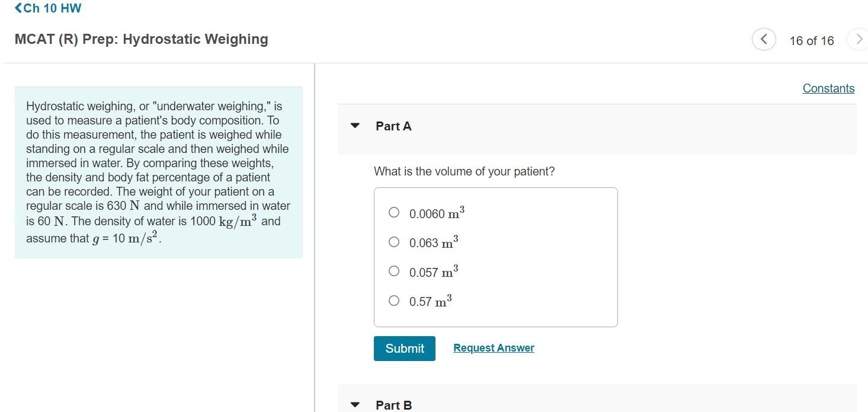
Task: Select the 0.063 m³ answer option
Action: [x=393, y=241]
